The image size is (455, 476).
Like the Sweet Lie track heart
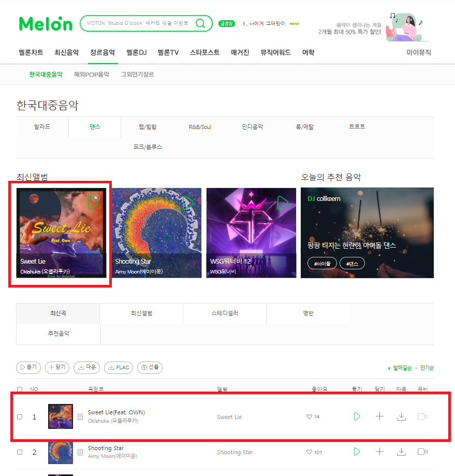(x=309, y=416)
